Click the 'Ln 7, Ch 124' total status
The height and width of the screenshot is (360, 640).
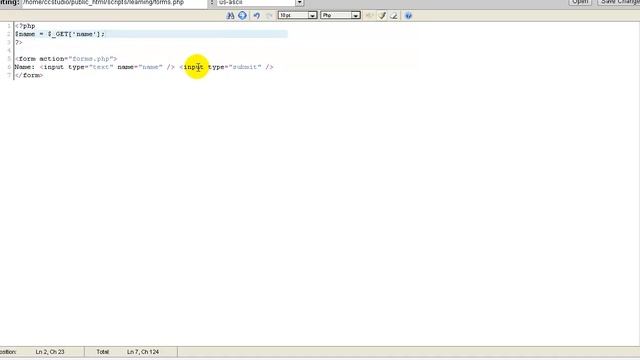click(143, 352)
